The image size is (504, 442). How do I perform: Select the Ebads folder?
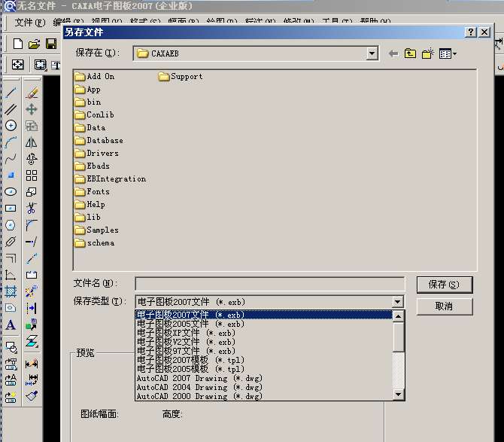[92, 166]
